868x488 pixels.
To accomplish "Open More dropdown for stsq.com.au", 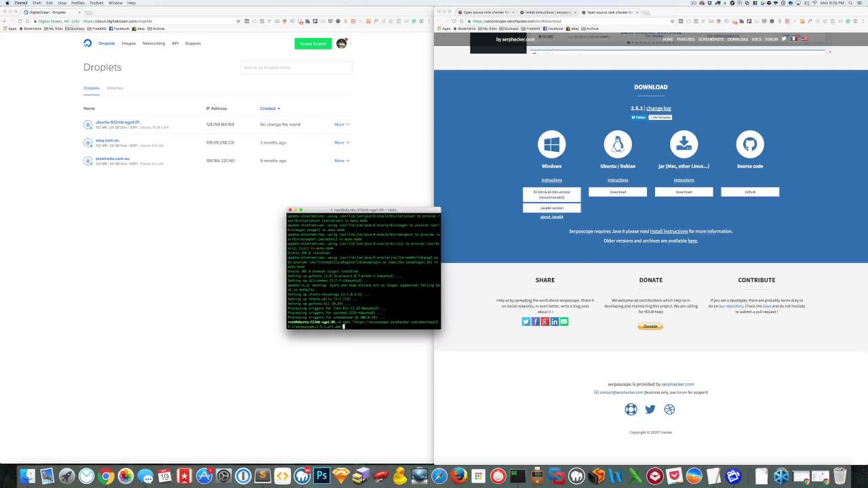I will click(342, 142).
